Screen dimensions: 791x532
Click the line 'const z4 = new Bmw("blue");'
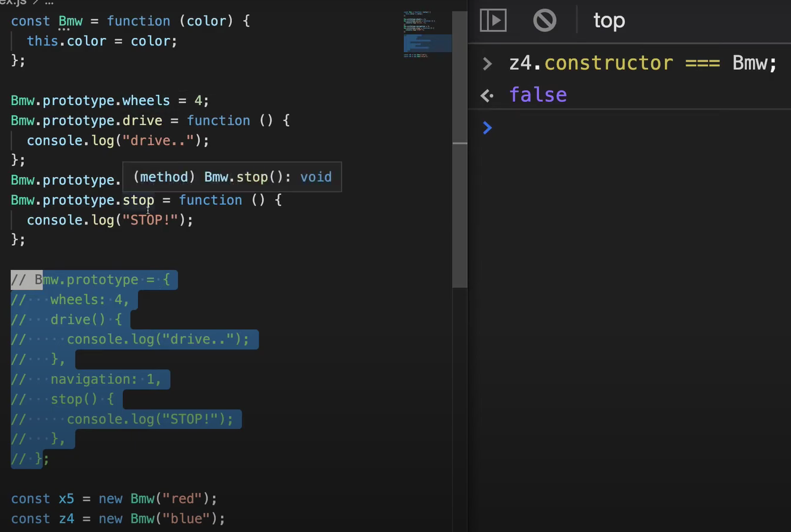click(118, 519)
